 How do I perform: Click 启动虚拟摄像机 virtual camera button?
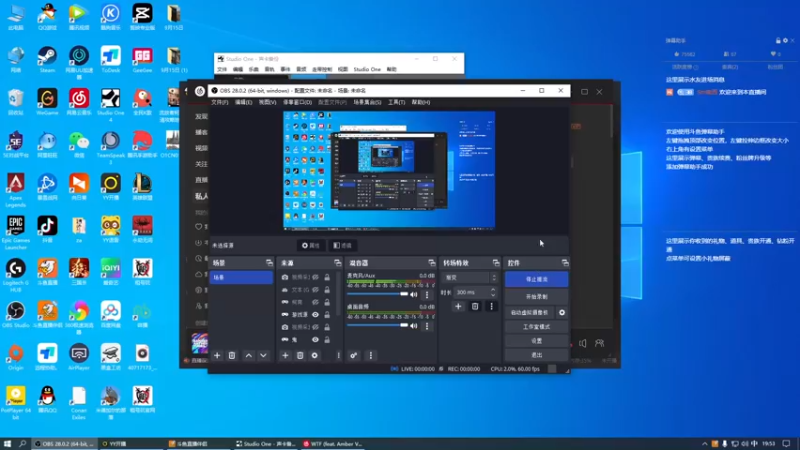(529, 312)
